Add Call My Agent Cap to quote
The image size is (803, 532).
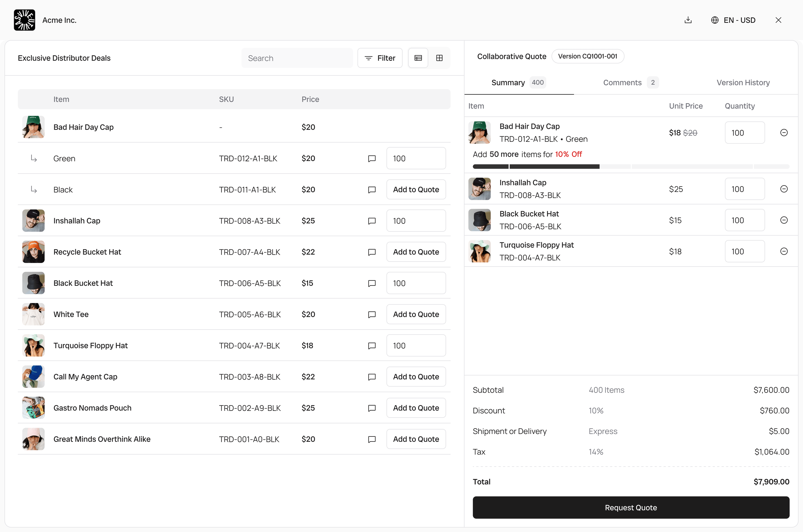coord(416,377)
